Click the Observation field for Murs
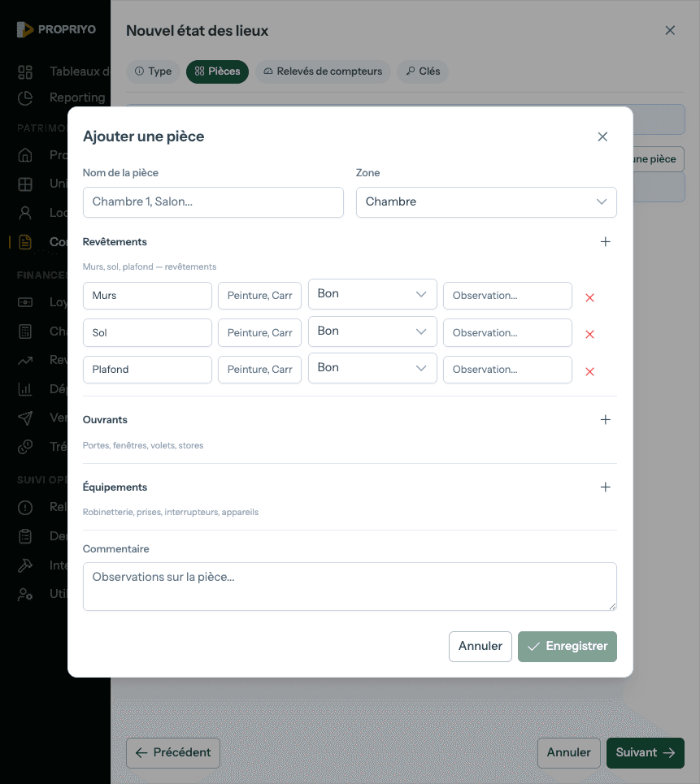 (x=507, y=296)
